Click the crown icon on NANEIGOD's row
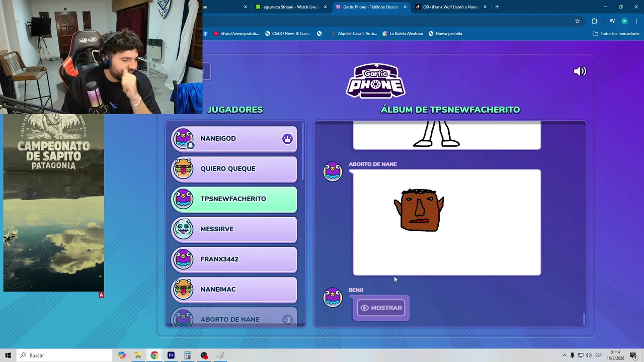 (287, 139)
